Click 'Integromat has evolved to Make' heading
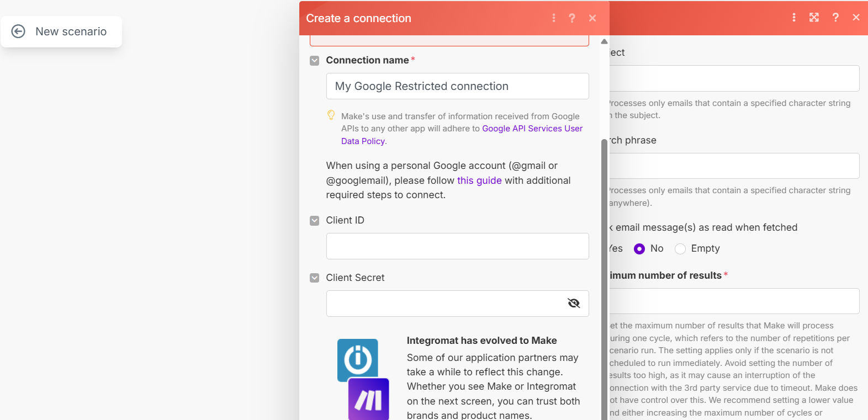The height and width of the screenshot is (420, 868). pyautogui.click(x=482, y=341)
